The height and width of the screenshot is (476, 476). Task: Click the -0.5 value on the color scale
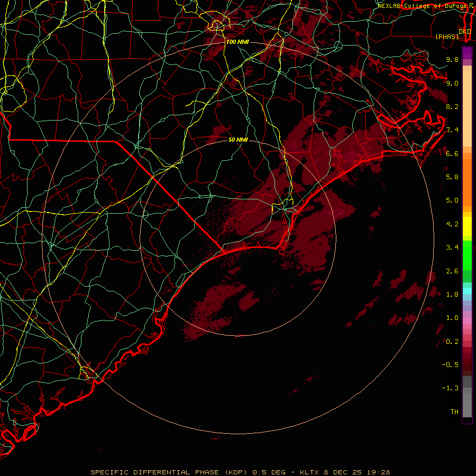click(450, 365)
